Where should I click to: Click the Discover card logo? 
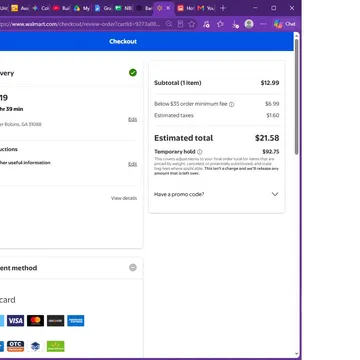55,321
